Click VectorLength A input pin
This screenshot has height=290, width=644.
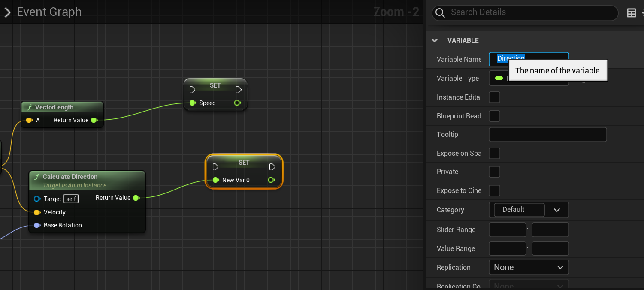[29, 120]
